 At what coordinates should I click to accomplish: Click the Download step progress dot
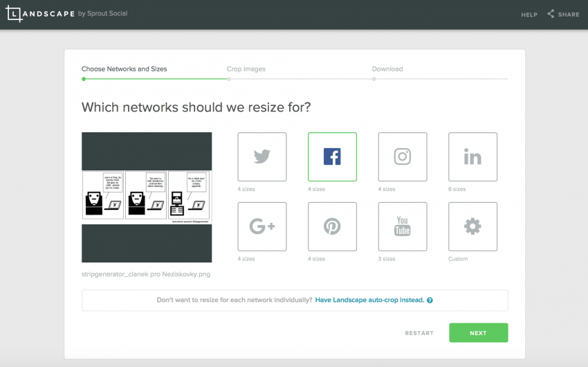[374, 79]
